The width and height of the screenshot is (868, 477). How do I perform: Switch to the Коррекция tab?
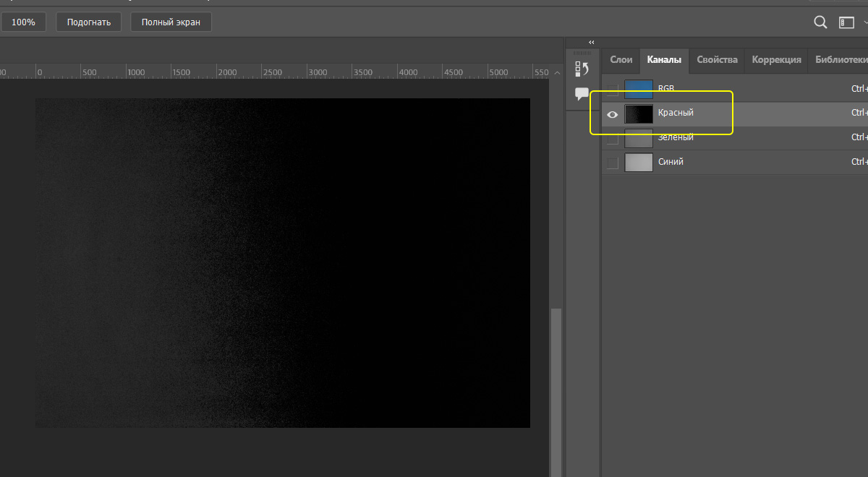click(776, 60)
